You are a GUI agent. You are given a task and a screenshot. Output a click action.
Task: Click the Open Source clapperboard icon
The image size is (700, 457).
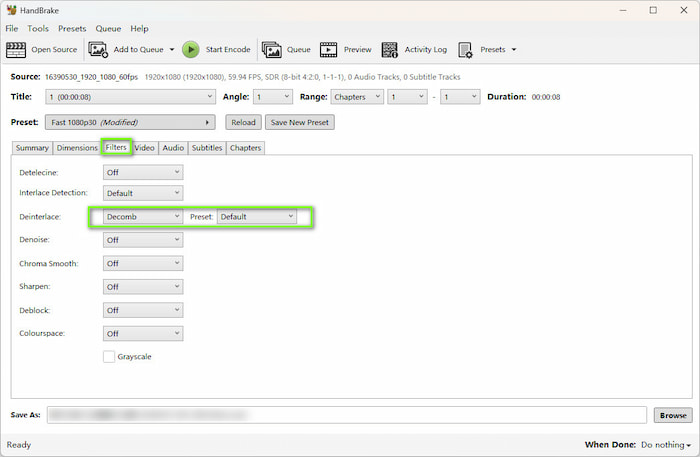[16, 50]
